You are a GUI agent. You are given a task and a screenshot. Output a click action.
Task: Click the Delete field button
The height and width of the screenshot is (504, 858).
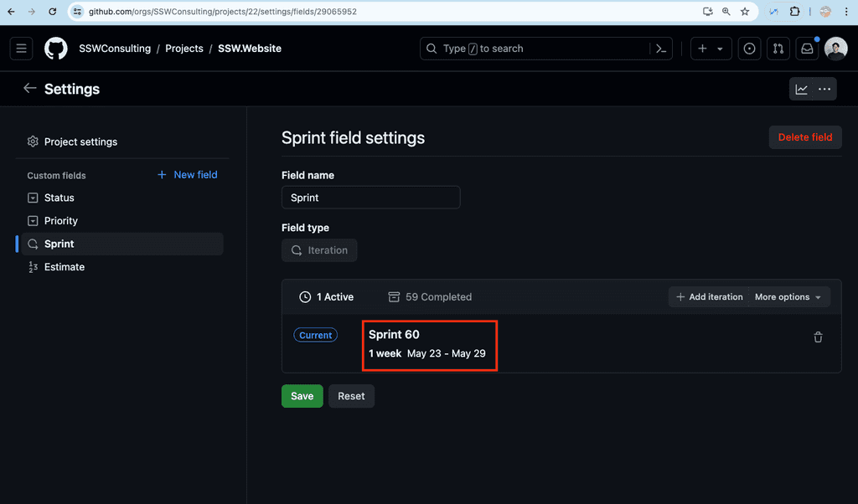tap(804, 137)
